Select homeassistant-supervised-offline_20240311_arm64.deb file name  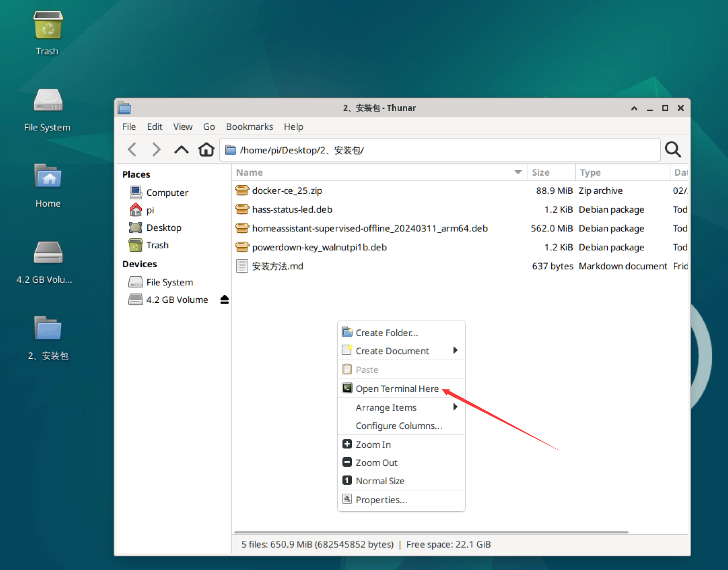coord(370,228)
